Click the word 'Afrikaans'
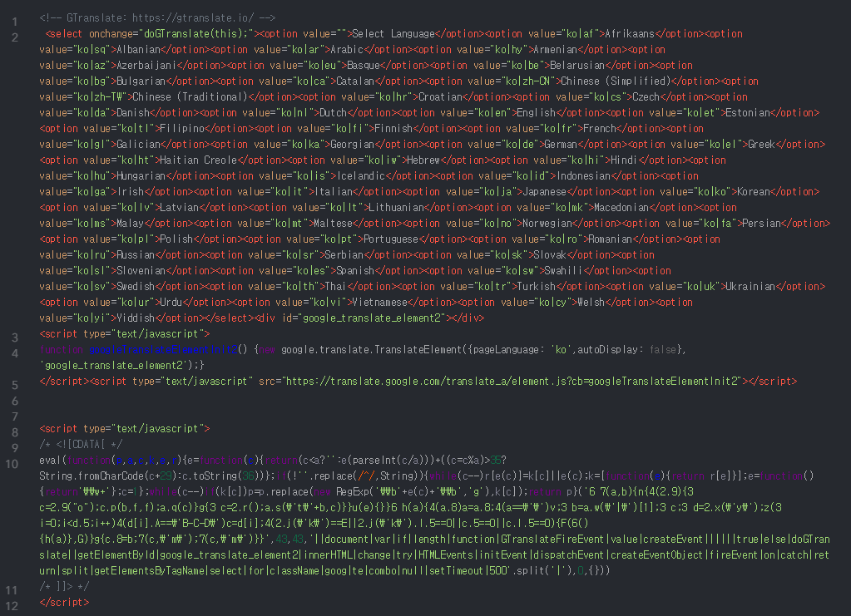This screenshot has width=851, height=616. 630,33
